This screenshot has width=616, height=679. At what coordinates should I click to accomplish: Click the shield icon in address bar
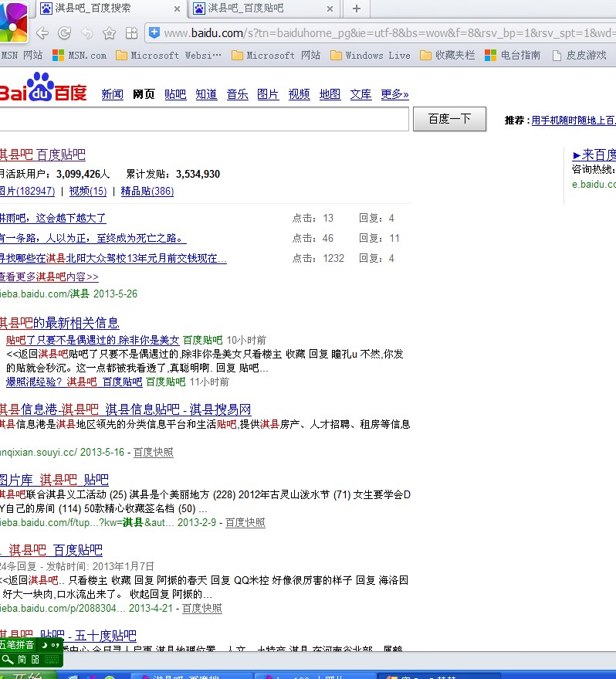[x=154, y=32]
